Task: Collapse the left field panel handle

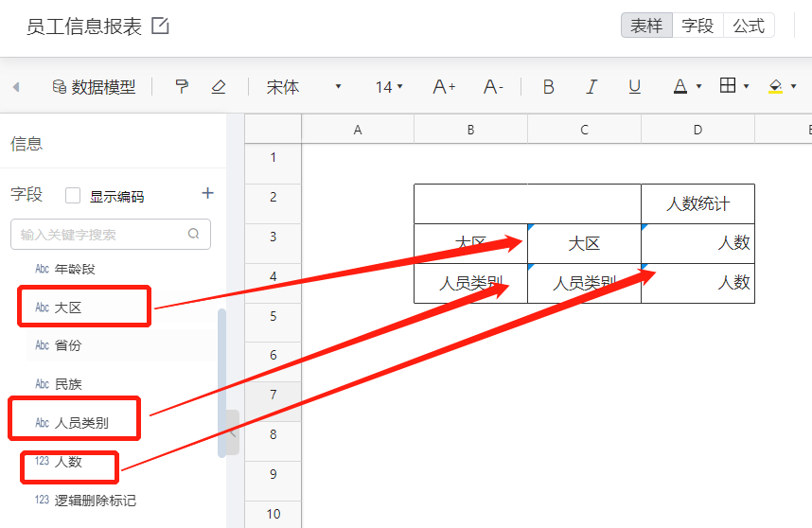Action: (233, 432)
